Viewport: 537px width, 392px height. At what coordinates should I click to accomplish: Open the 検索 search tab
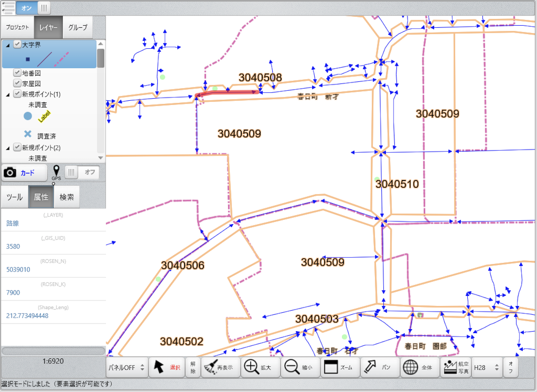[67, 197]
